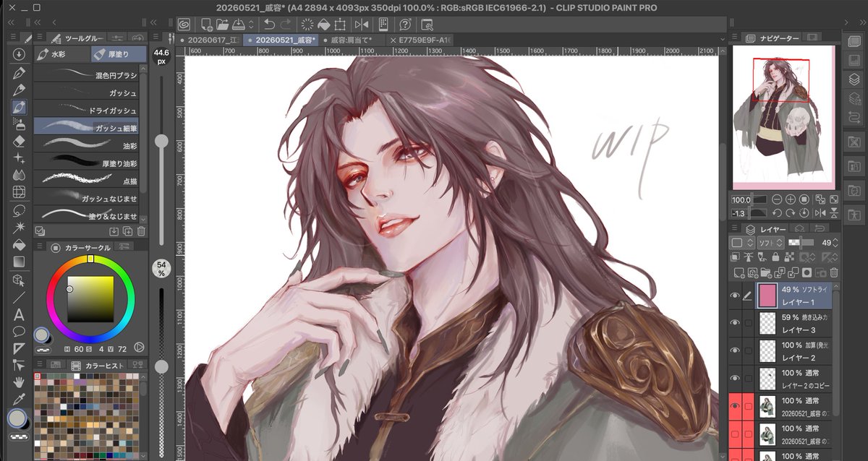Select the active Brush tool

tap(19, 107)
